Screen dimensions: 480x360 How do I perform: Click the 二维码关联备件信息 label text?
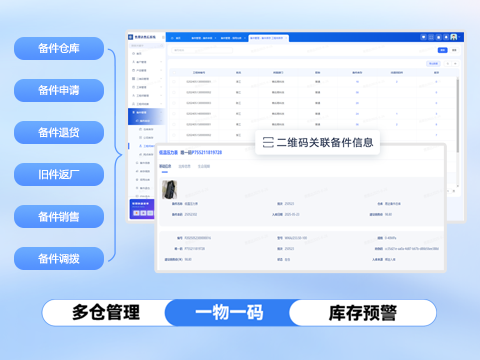click(x=325, y=142)
